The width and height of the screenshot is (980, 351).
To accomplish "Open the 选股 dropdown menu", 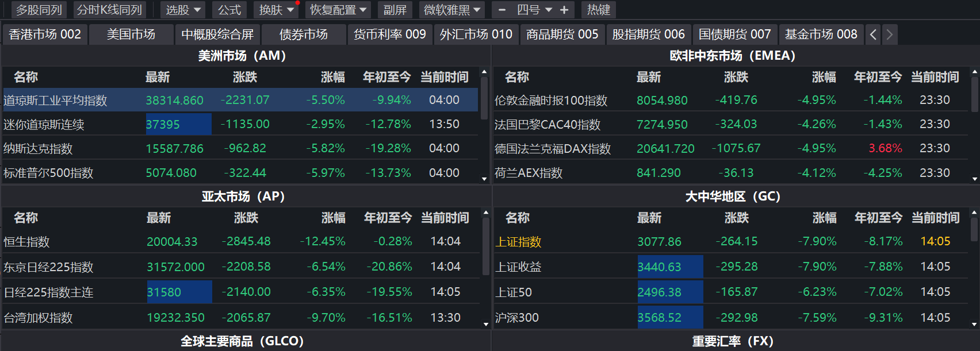I will [183, 10].
